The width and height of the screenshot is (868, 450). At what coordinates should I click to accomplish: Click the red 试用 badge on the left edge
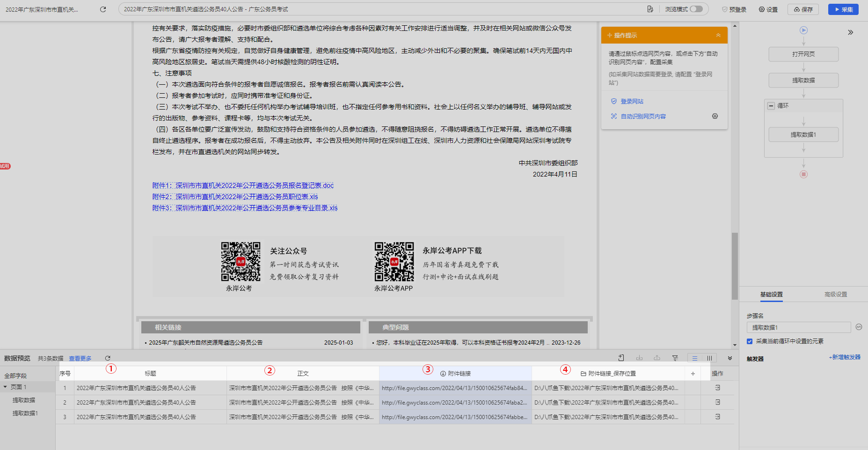point(5,166)
